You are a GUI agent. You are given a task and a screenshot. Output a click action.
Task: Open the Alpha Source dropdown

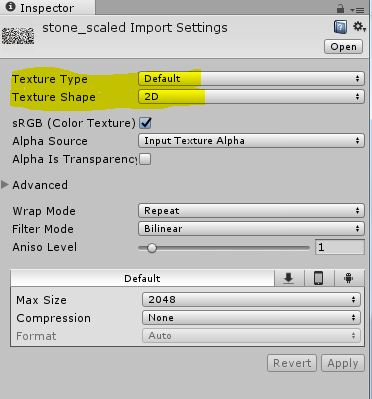tap(251, 141)
